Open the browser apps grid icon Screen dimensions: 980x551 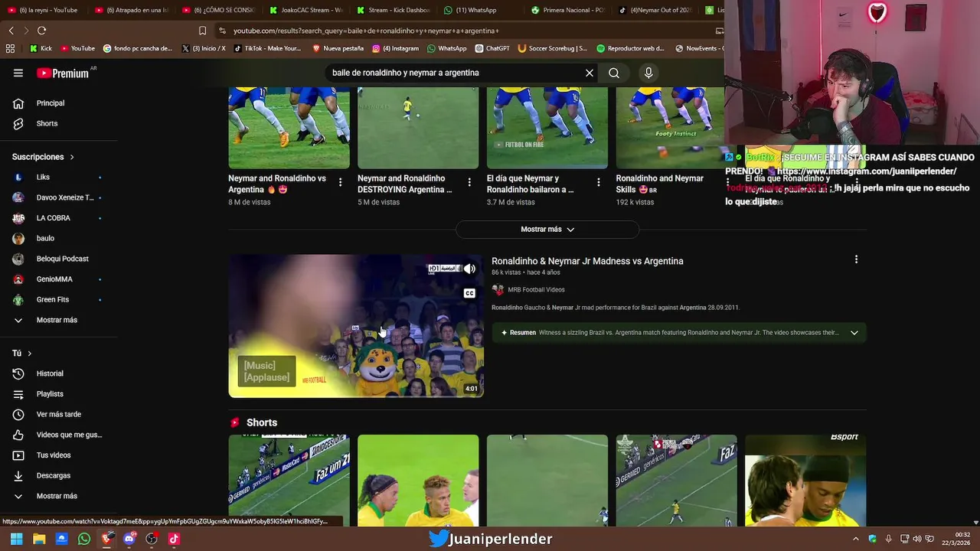click(10, 48)
